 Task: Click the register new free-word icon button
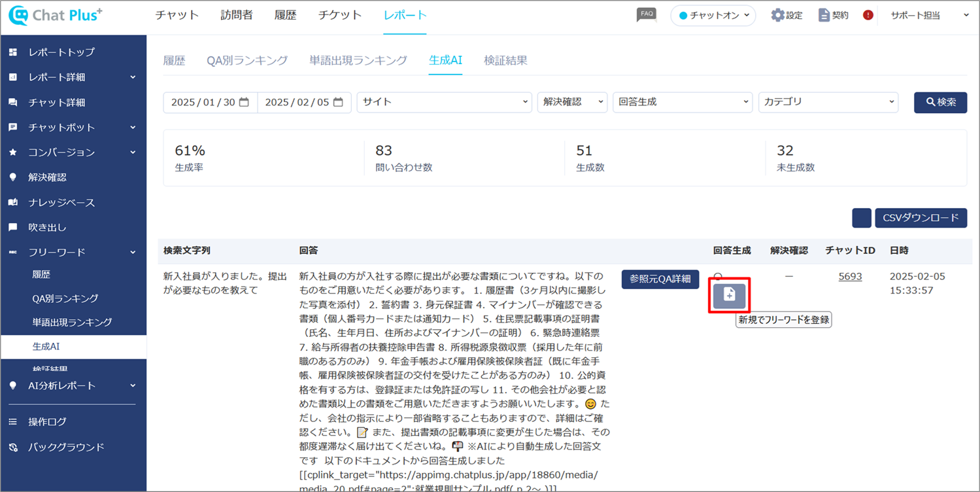pyautogui.click(x=729, y=296)
